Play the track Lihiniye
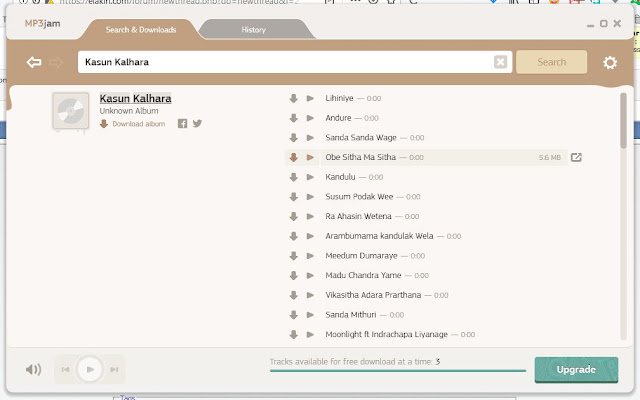Image resolution: width=640 pixels, height=400 pixels. click(310, 98)
